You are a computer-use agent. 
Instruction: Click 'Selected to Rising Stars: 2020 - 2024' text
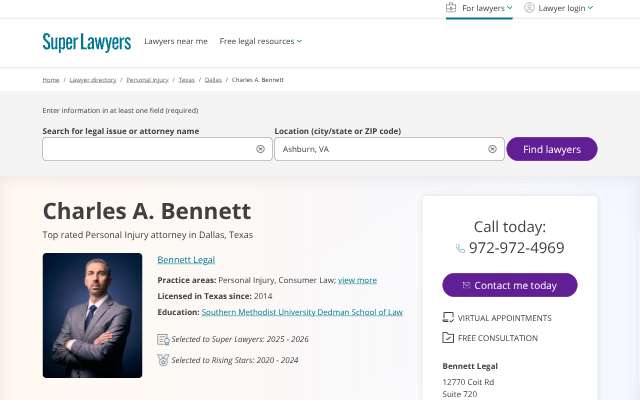[x=235, y=360]
